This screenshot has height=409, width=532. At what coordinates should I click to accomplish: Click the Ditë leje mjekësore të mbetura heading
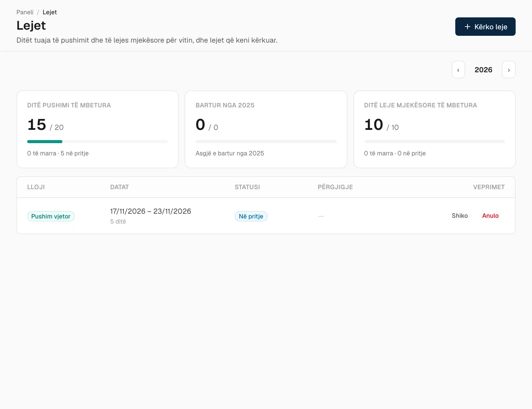(x=420, y=105)
